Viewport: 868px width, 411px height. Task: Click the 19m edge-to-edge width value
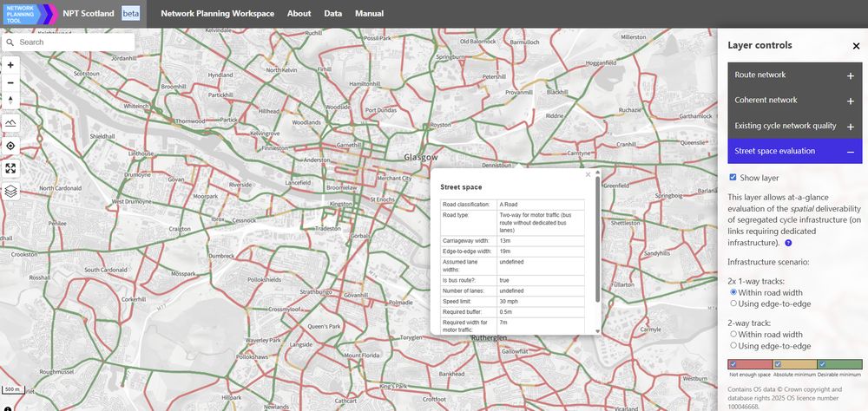click(x=504, y=251)
